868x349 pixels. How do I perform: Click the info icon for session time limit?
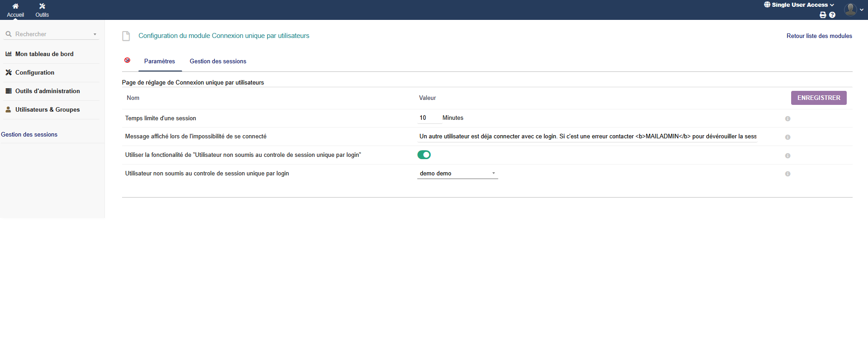[788, 118]
